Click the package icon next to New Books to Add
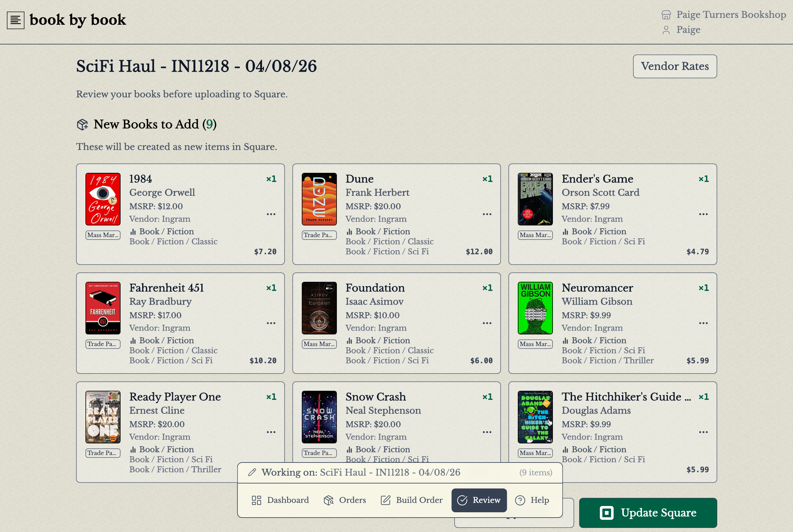 pos(82,125)
